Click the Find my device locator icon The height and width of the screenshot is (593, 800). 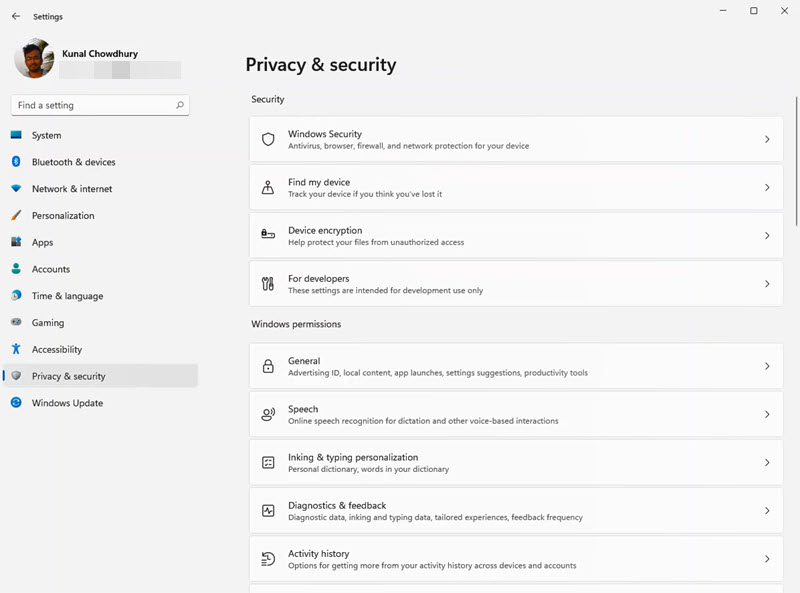coord(268,187)
